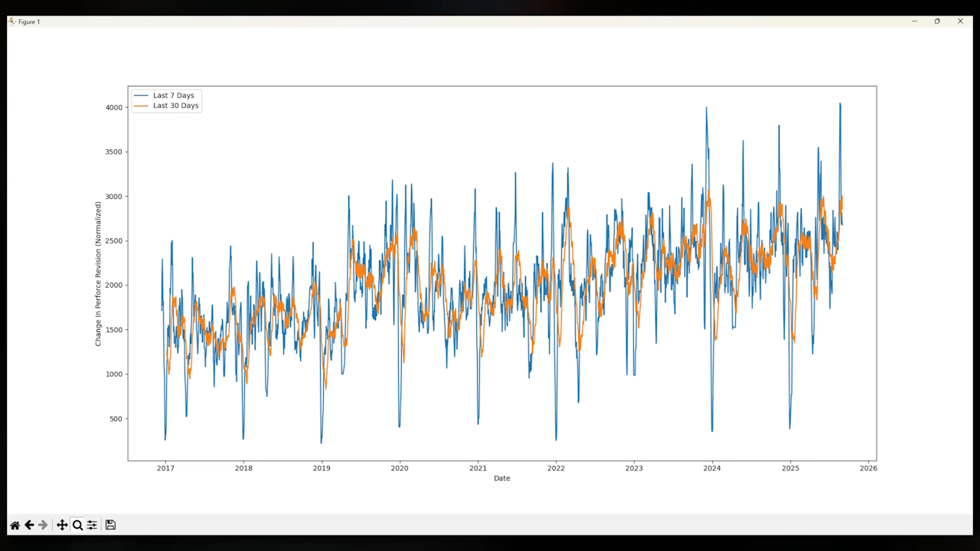
Task: Close the Figure 1 window
Action: tap(960, 21)
